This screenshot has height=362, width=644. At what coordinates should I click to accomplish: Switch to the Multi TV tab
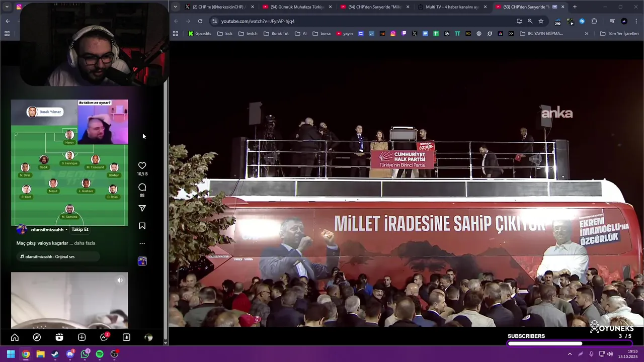point(452,7)
